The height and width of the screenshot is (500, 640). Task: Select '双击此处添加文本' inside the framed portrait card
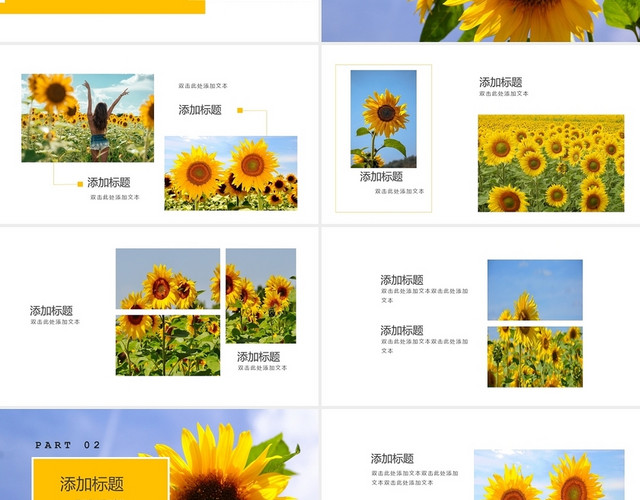click(400, 191)
